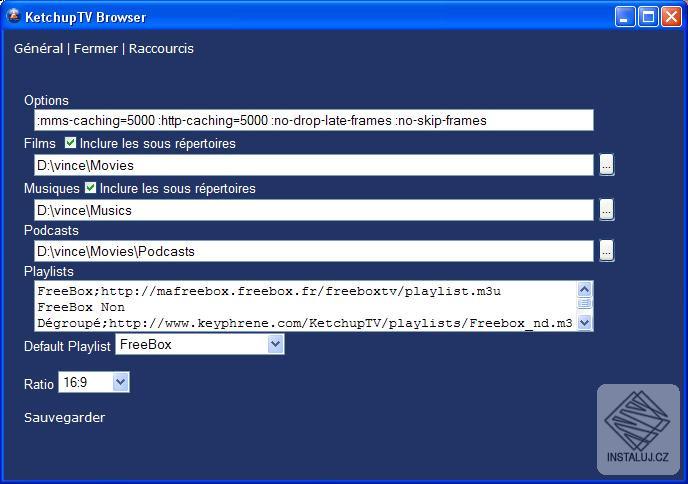Click the Films path field D:\vince\Movies
The width and height of the screenshot is (688, 484).
(314, 165)
